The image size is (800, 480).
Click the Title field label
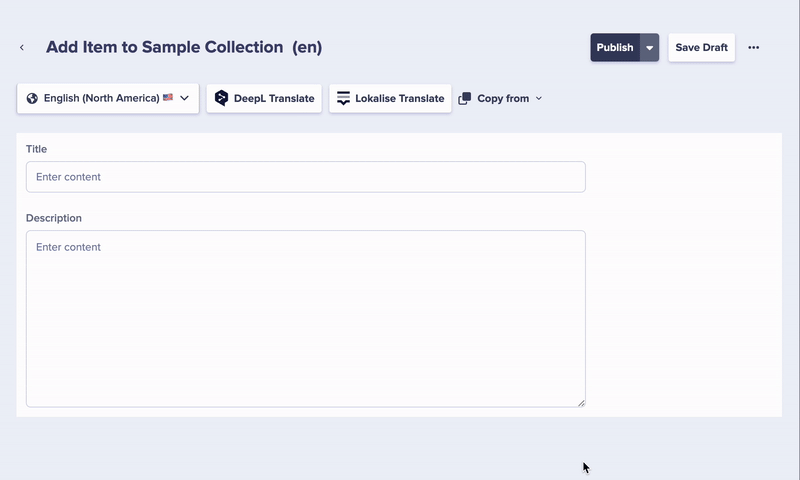coord(36,149)
